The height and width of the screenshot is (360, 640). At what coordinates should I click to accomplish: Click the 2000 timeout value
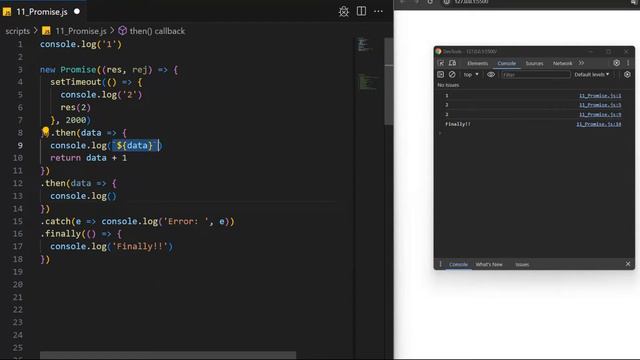point(76,120)
